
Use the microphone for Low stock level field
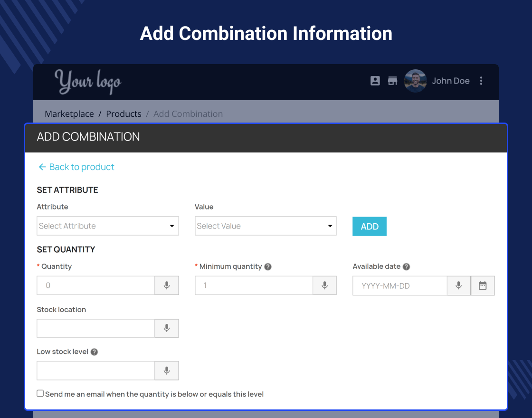167,370
